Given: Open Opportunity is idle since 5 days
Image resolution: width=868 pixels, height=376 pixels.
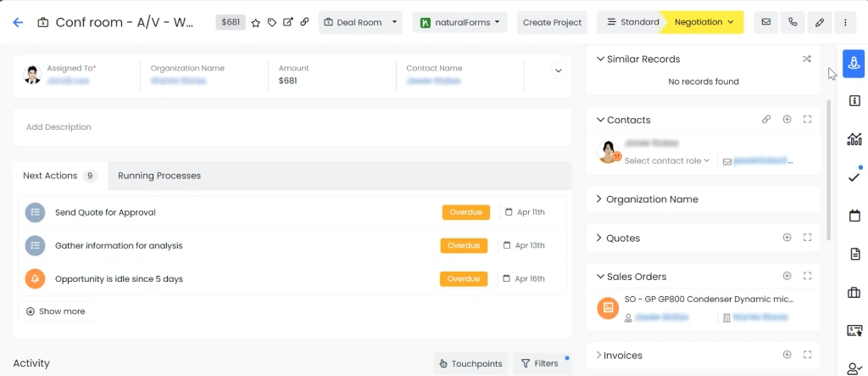Looking at the screenshot, I should point(119,278).
